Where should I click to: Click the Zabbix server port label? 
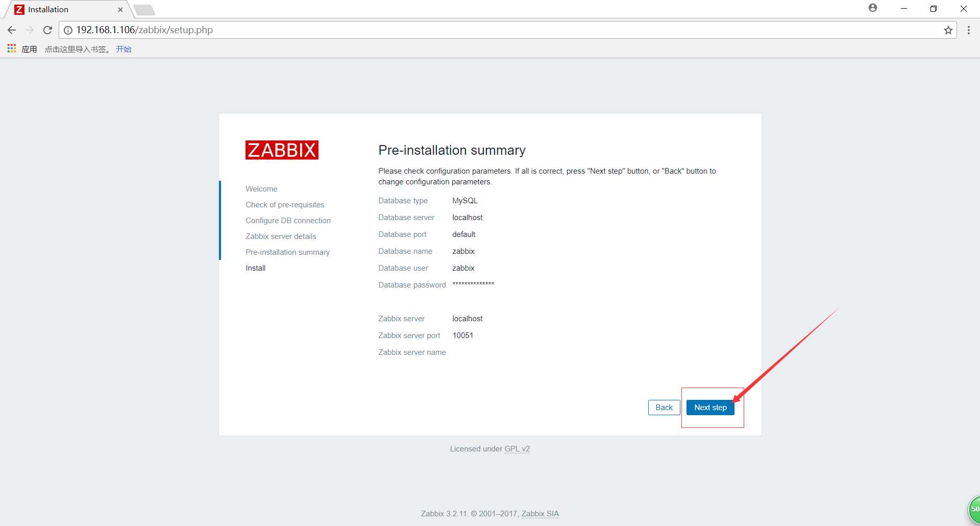click(409, 336)
